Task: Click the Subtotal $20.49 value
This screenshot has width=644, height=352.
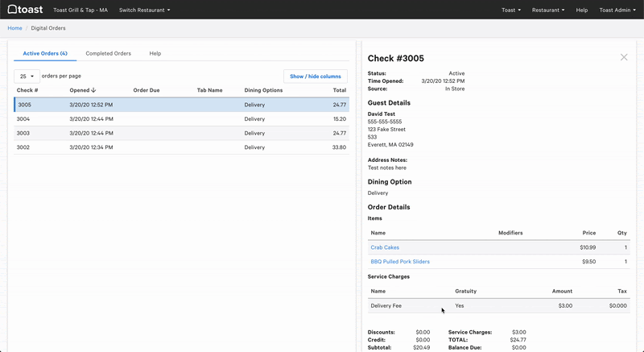Action: (422, 347)
